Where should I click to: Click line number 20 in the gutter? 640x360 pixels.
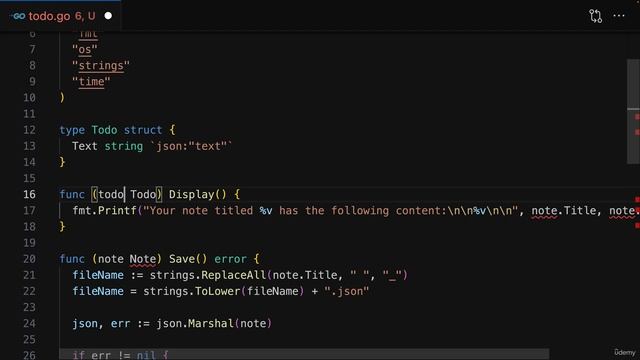[29, 259]
